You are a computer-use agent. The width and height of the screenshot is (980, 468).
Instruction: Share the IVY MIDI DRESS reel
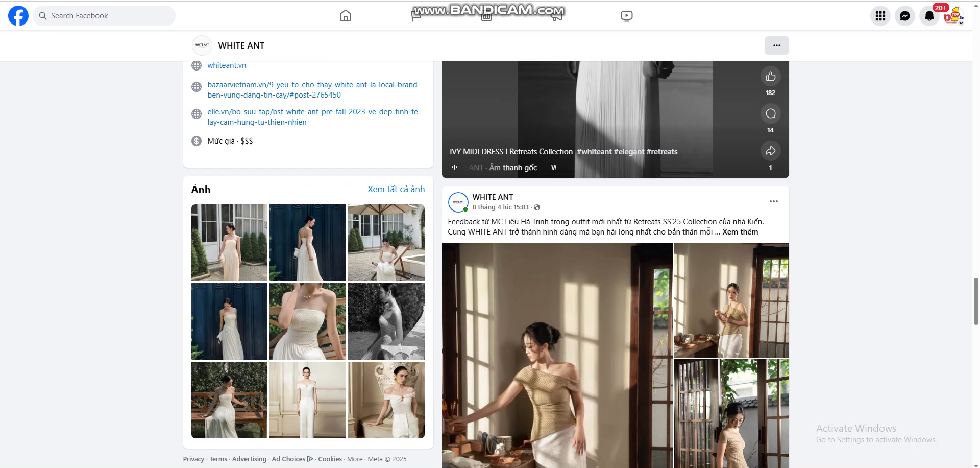[770, 151]
